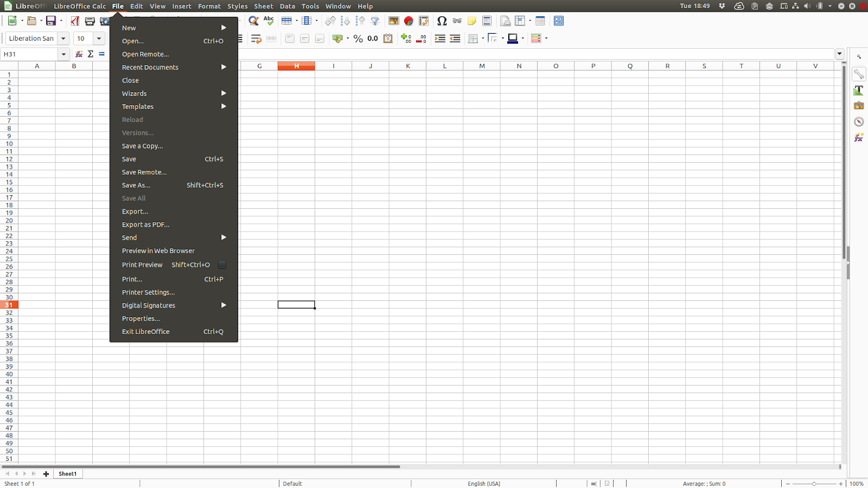Choose Properties... in the File menu
Screen dimensions: 868x488
coord(174,319)
